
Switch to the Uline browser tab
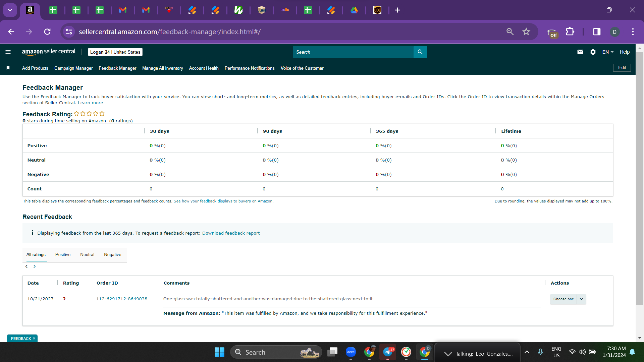click(x=262, y=10)
